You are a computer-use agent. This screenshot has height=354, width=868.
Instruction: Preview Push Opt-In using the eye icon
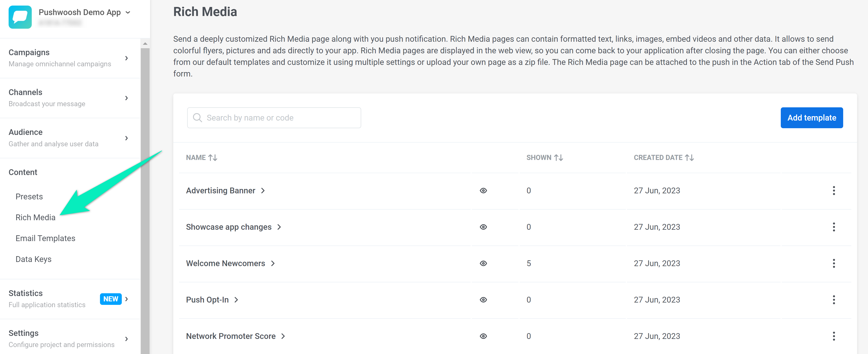483,300
